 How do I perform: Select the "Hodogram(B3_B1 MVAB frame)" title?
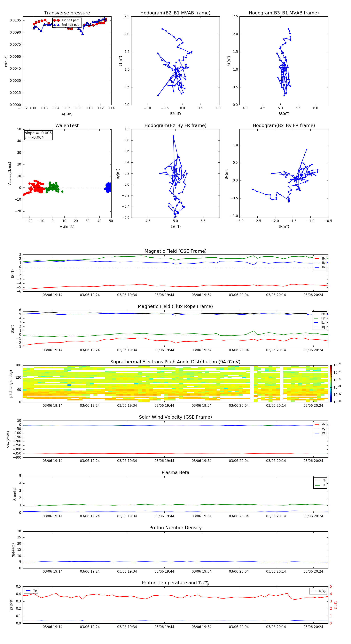pyautogui.click(x=284, y=13)
